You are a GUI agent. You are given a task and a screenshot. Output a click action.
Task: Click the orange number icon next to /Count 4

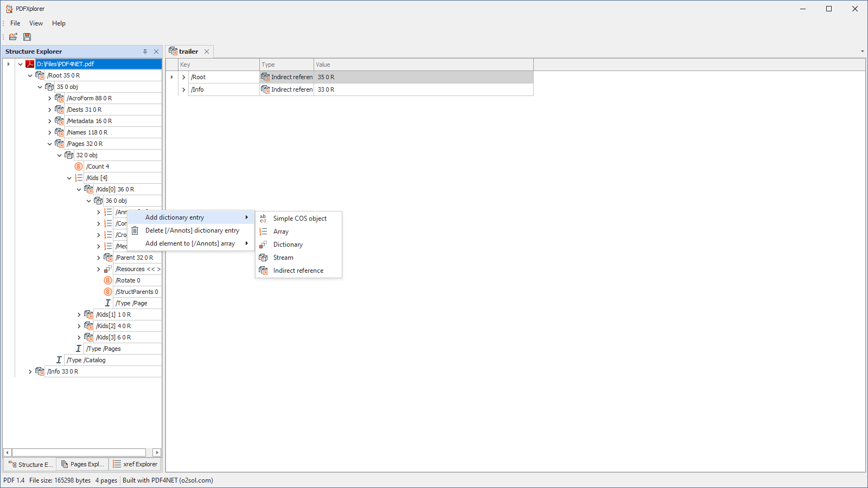coord(78,166)
